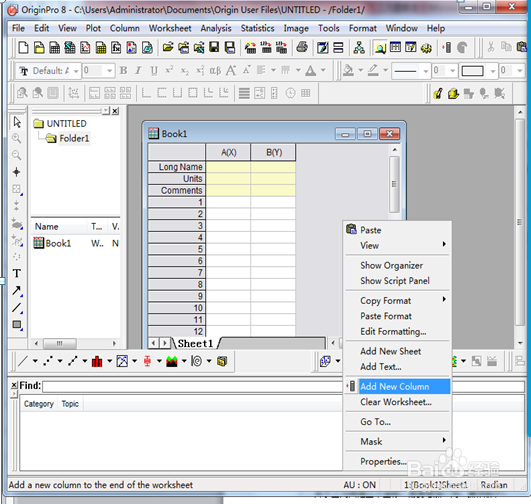Expand the Mask submenu

[444, 440]
